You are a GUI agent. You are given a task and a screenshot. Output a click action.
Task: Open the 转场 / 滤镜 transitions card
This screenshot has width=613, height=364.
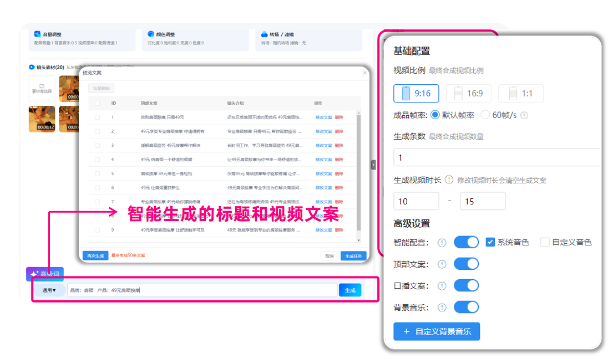pos(308,38)
